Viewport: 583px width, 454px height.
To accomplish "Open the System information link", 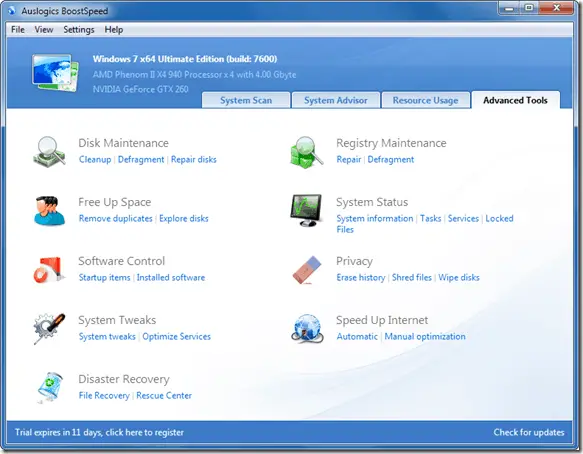I will [x=375, y=218].
